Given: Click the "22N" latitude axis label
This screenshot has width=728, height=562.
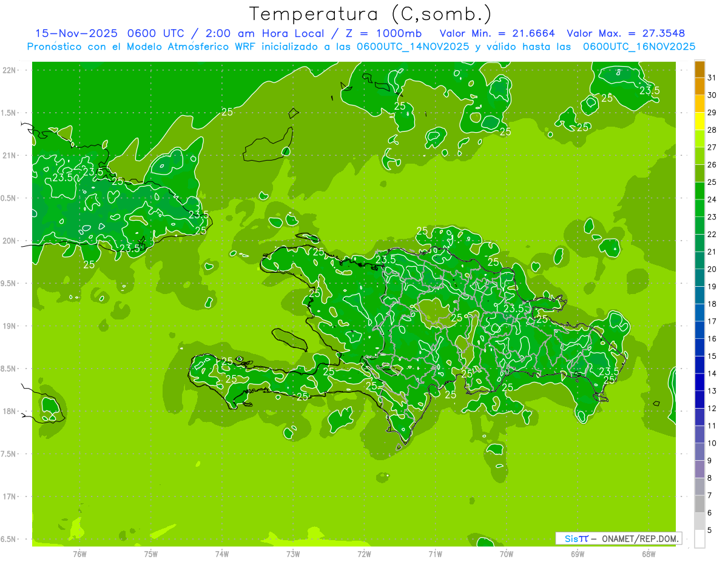Looking at the screenshot, I should tap(9, 70).
